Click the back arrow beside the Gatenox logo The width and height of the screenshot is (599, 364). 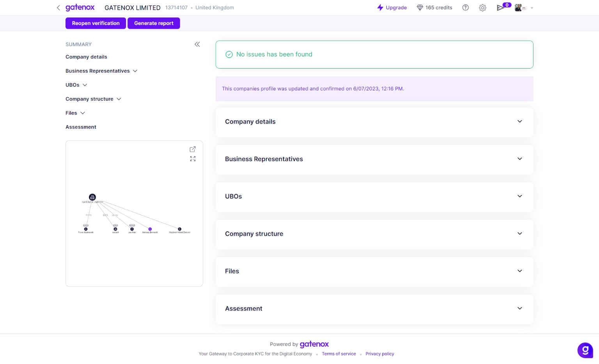[x=58, y=7]
